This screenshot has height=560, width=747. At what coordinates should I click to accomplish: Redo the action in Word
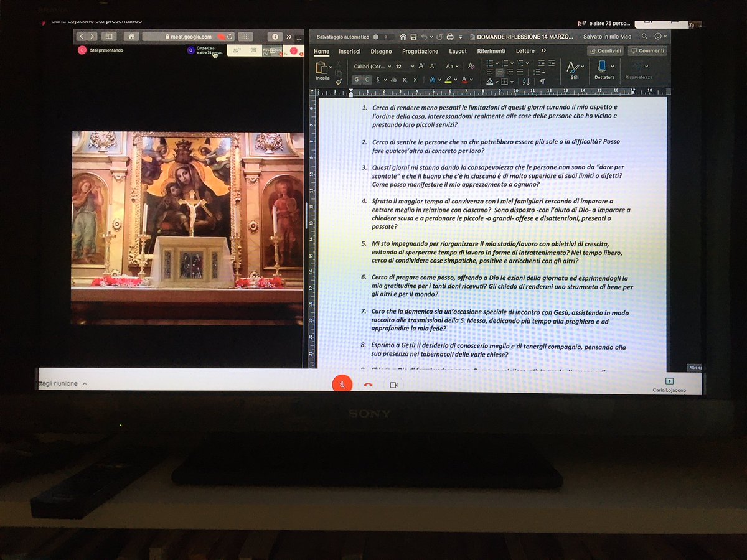[x=439, y=37]
